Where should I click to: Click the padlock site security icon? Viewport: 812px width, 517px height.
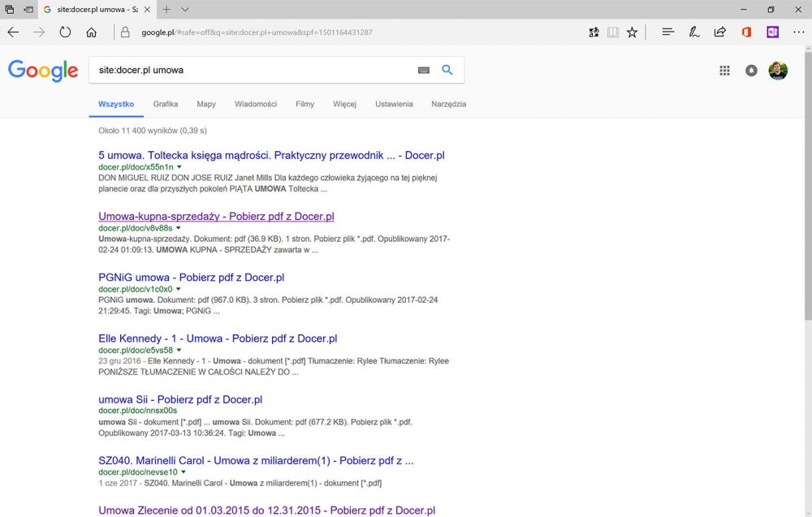(x=125, y=32)
